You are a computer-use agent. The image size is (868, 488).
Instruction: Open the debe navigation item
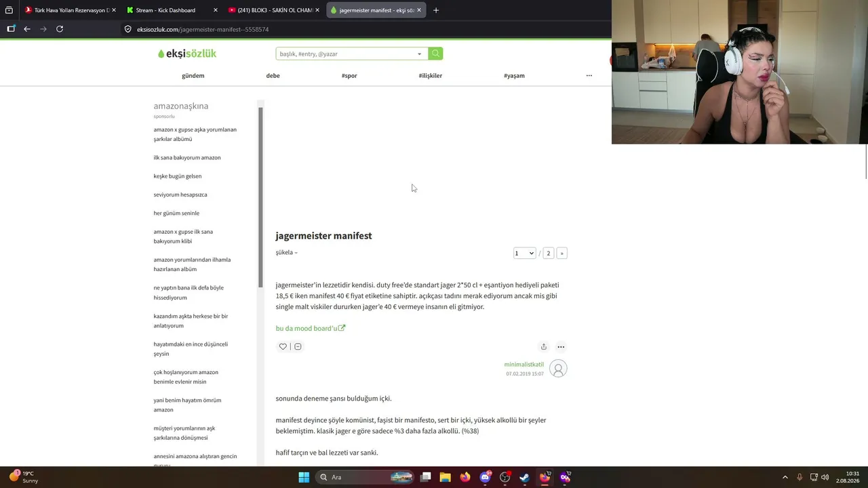tap(273, 76)
